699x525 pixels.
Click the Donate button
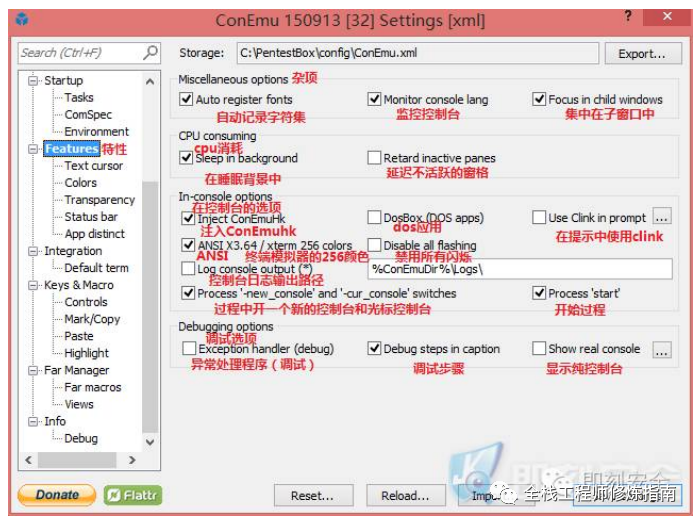click(57, 495)
